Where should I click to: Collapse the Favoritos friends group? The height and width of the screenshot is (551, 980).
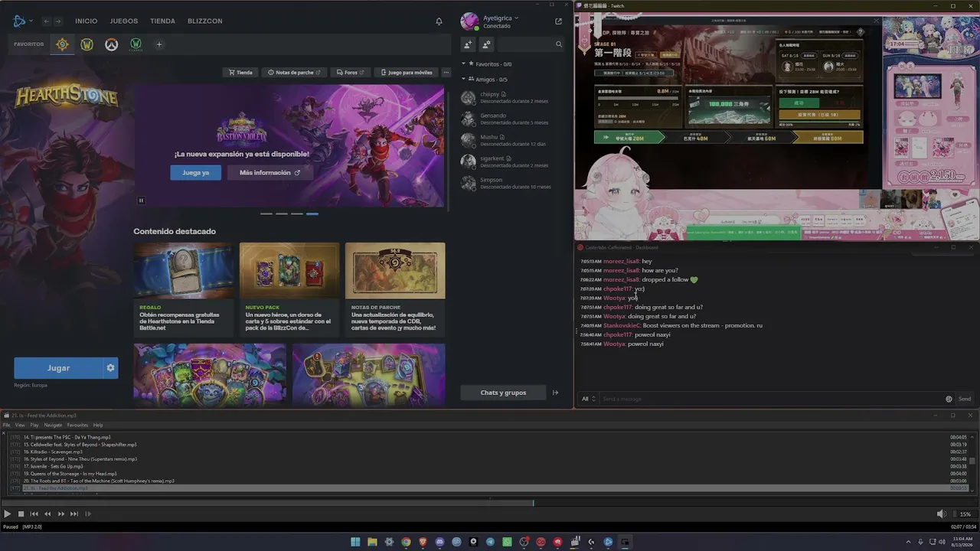coord(464,64)
